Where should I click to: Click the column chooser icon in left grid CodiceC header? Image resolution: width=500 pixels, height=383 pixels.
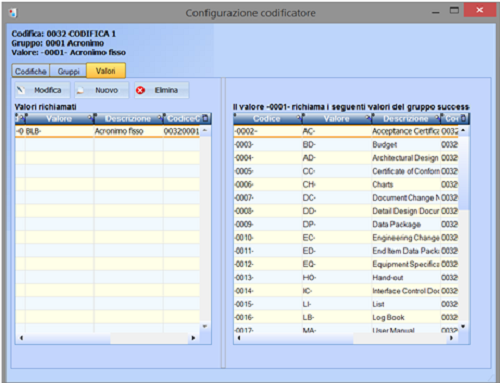(x=206, y=118)
